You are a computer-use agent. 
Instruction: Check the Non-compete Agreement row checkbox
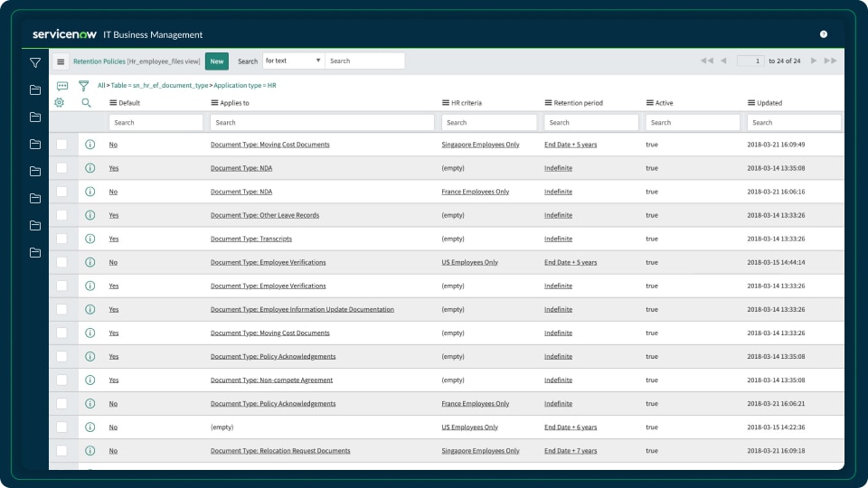point(61,380)
